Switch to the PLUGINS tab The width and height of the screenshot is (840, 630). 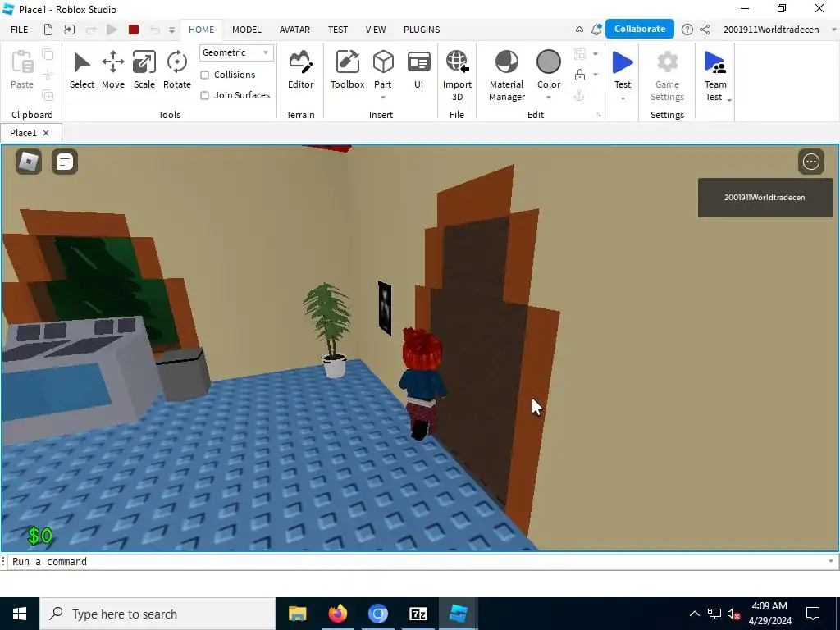(422, 30)
